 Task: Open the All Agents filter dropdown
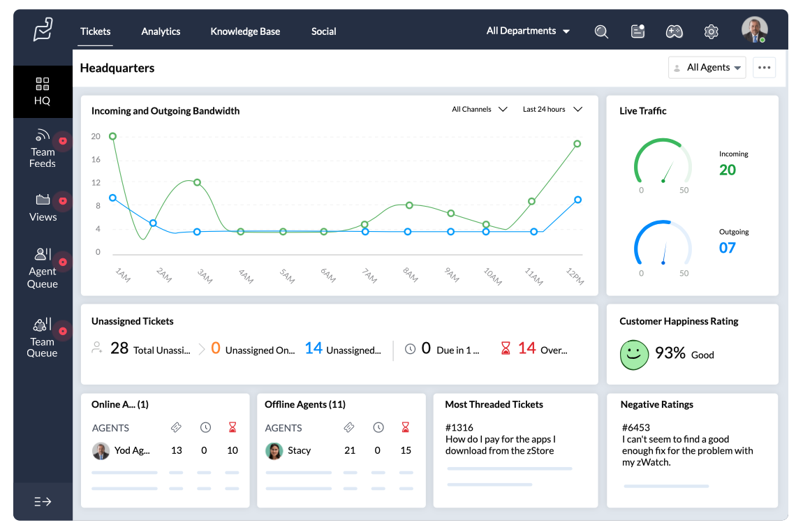coord(707,68)
